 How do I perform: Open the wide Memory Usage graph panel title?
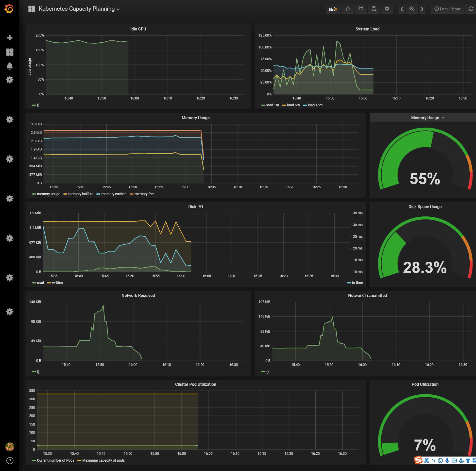click(195, 118)
